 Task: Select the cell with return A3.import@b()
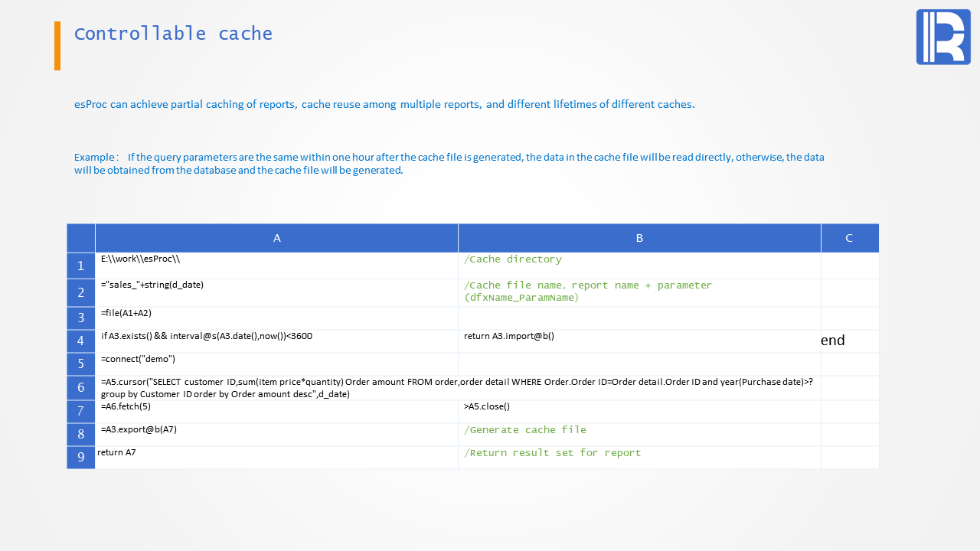point(639,341)
